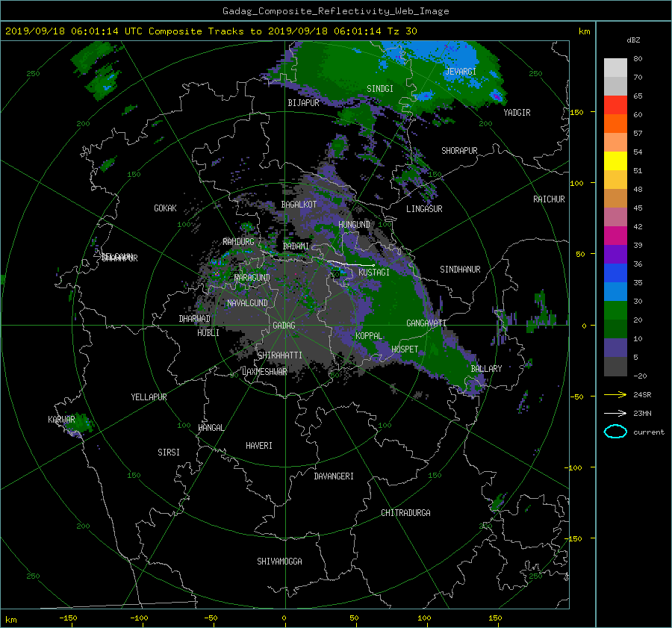Click the HUNGUND city label
Screen dimensions: 672x628
click(354, 225)
